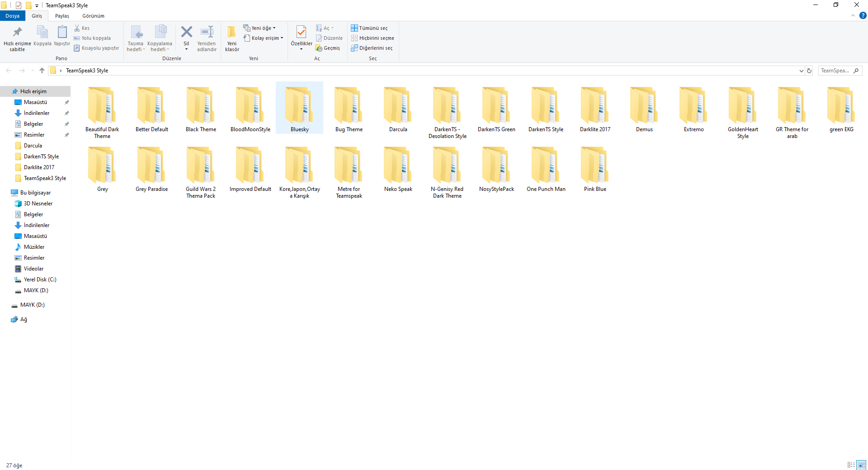Click the address bar path TeamSpeak3 Style

click(87, 71)
